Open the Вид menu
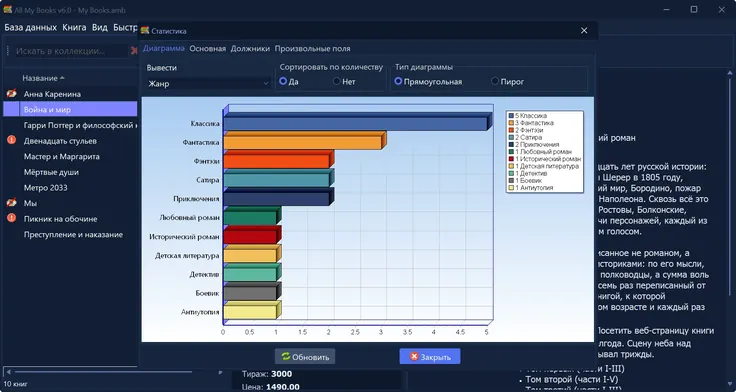736x392 pixels. coord(100,27)
